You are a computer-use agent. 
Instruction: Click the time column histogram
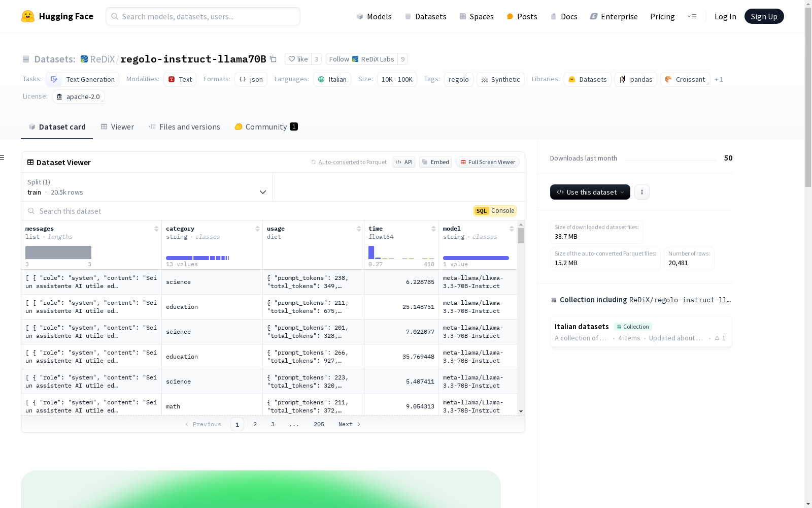tap(401, 252)
